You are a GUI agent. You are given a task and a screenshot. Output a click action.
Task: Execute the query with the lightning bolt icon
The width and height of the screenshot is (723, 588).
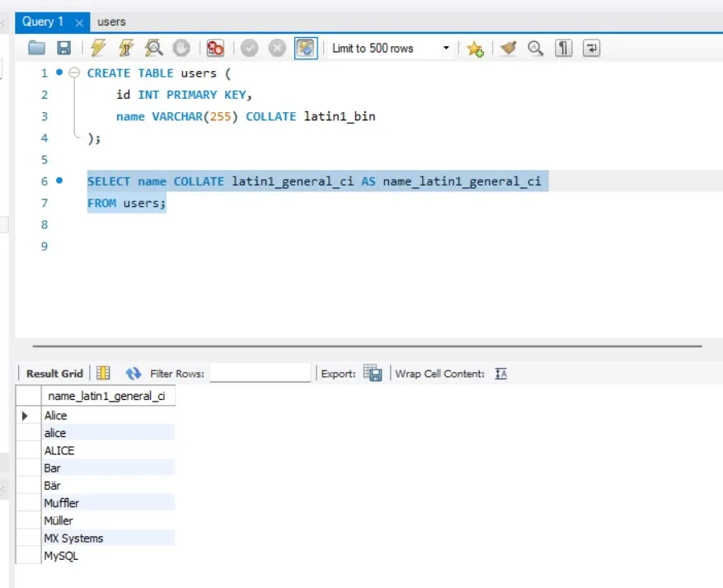tap(98, 48)
